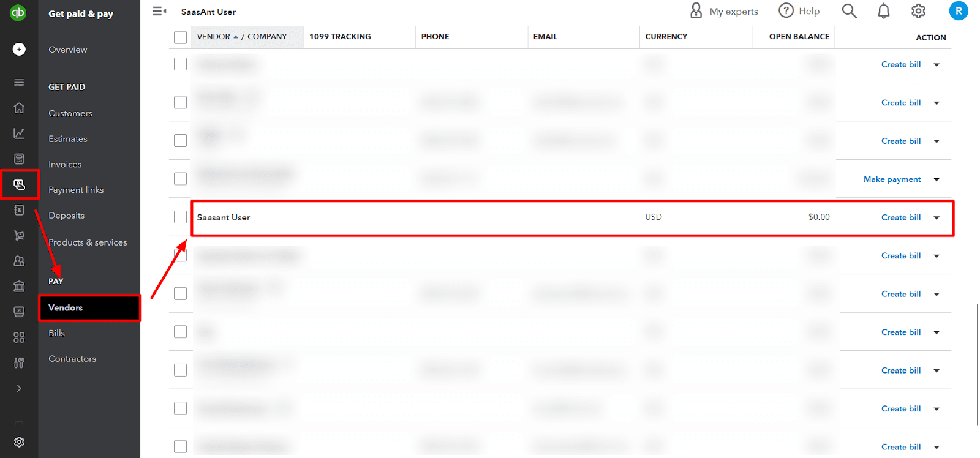Click the CURRENCY column header

tap(666, 37)
